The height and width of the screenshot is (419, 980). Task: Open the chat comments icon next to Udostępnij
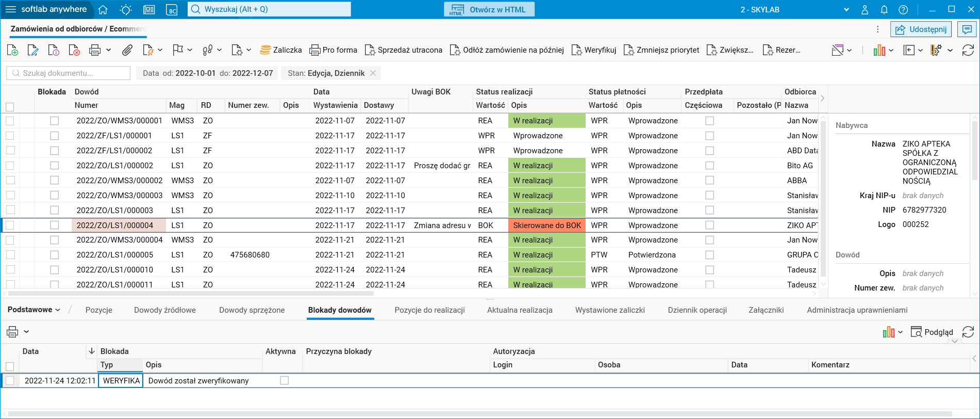click(x=967, y=29)
